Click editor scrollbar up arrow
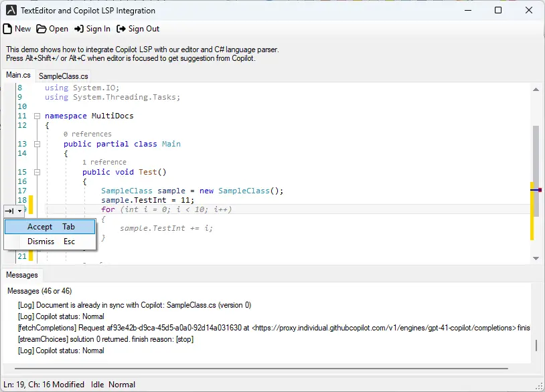 pyautogui.click(x=536, y=90)
